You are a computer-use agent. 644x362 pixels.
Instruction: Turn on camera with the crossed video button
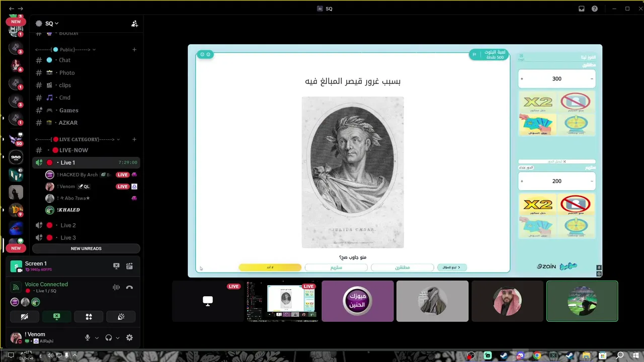(x=24, y=317)
